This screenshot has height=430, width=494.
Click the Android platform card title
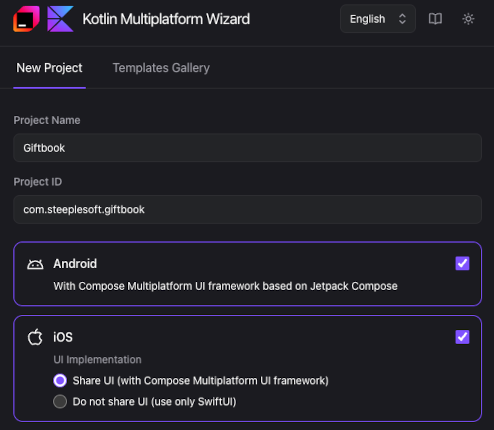[75, 264]
